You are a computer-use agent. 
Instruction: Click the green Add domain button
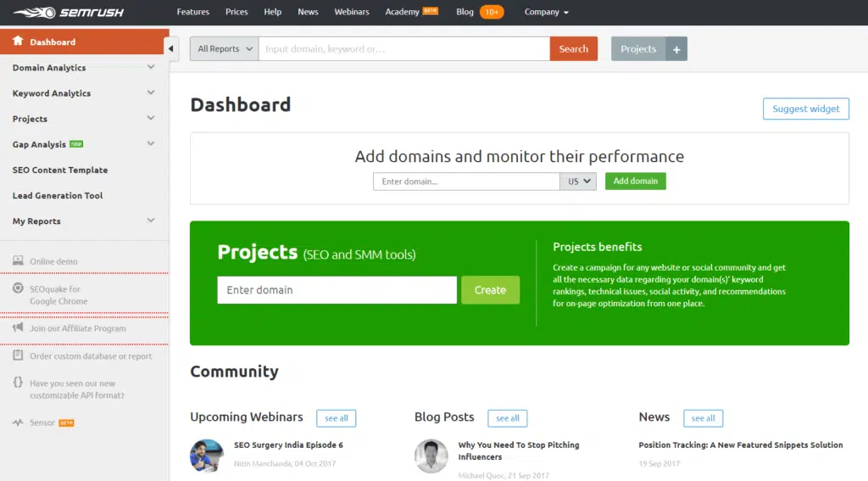click(635, 182)
